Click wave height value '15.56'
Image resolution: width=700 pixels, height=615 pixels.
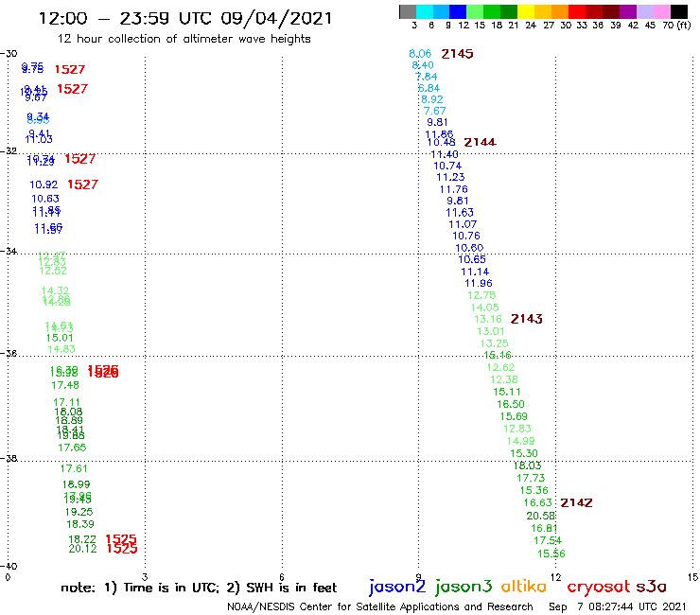click(551, 554)
